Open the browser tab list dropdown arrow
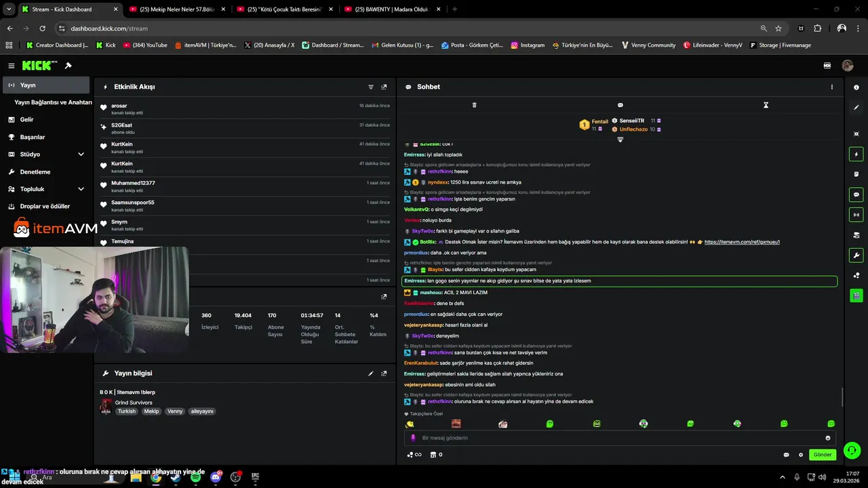Screen dimensions: 868x488 (x=8, y=9)
